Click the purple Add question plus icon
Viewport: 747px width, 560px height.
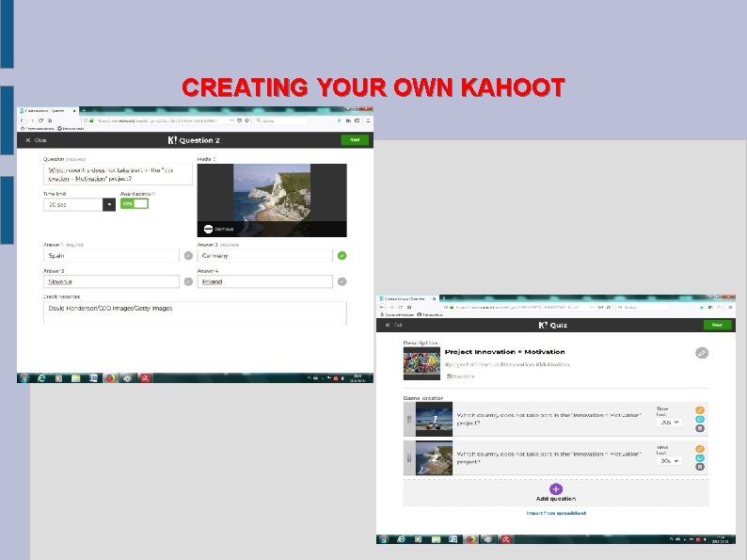[x=556, y=489]
